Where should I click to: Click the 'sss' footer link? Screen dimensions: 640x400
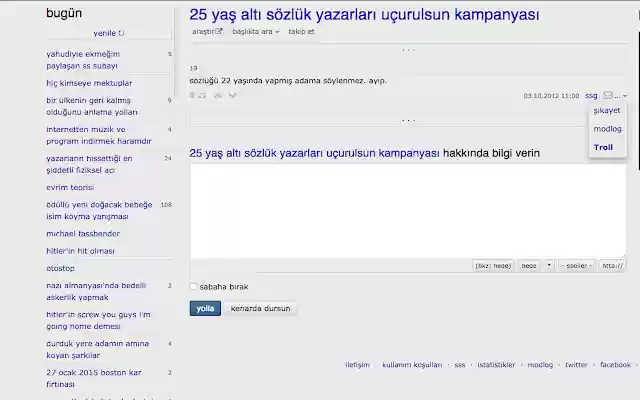coord(460,365)
